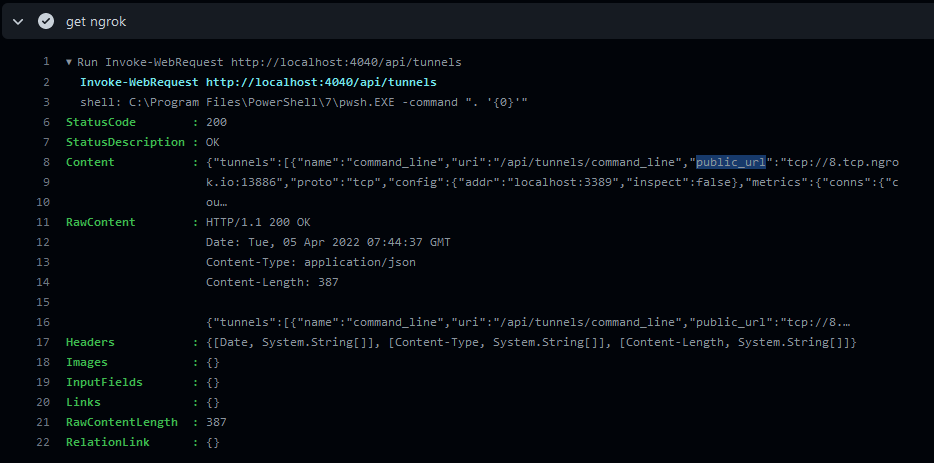Click the shell pwsh.EXE command line
The height and width of the screenshot is (463, 934).
click(304, 102)
